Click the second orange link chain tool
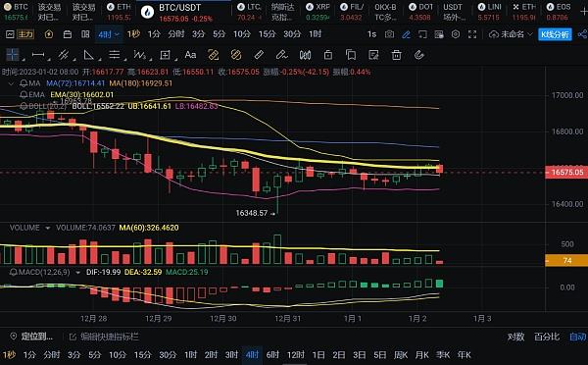This screenshot has width=588, height=365. (x=236, y=55)
